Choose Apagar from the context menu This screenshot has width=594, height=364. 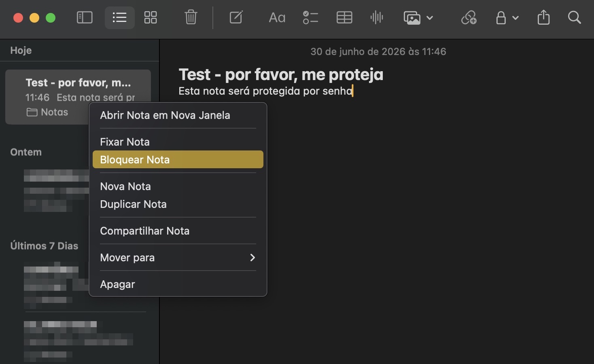[x=178, y=284]
